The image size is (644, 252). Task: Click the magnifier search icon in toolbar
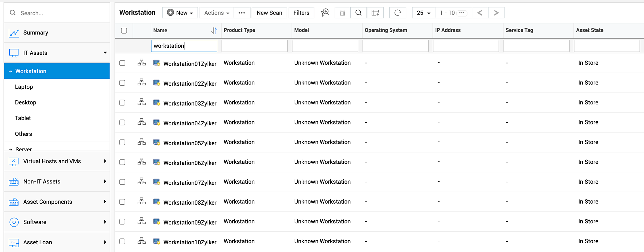(358, 13)
